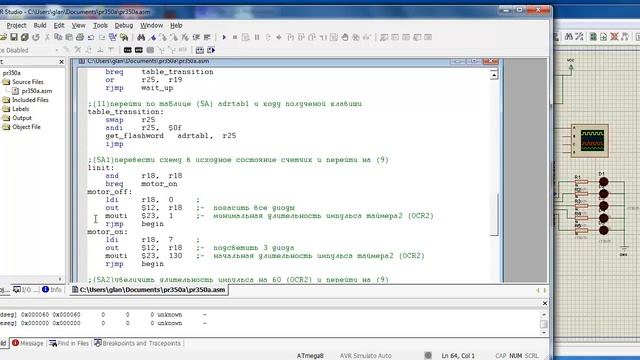Screen dimensions: 640x360
Task: Click the Copy toolbar icon
Action: pyautogui.click(x=58, y=37)
